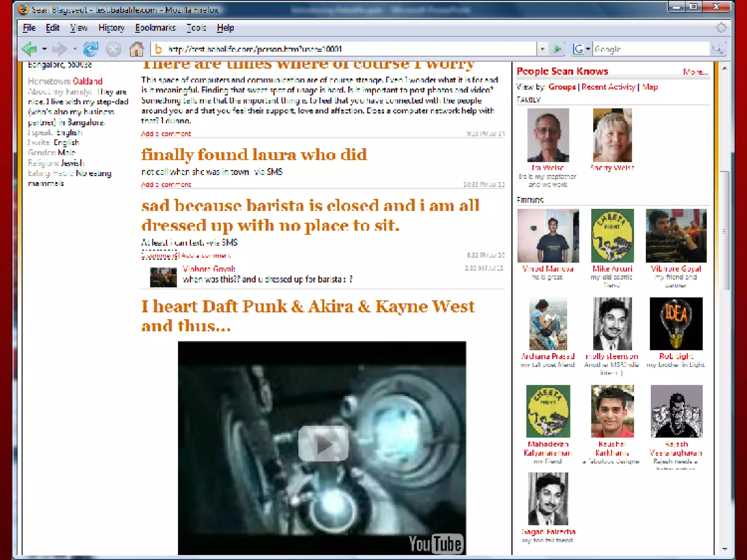747x560 pixels.
Task: Go to the Home page icon
Action: point(137,49)
